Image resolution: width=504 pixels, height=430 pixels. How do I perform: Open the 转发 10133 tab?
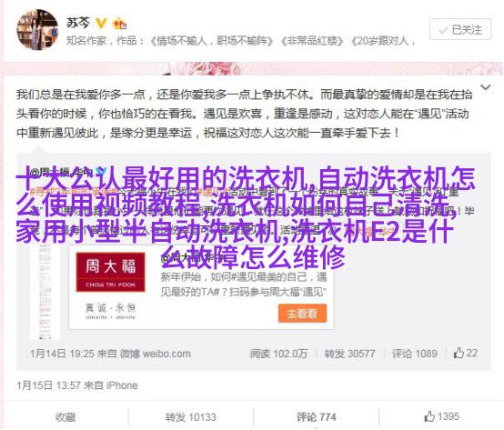191,417
